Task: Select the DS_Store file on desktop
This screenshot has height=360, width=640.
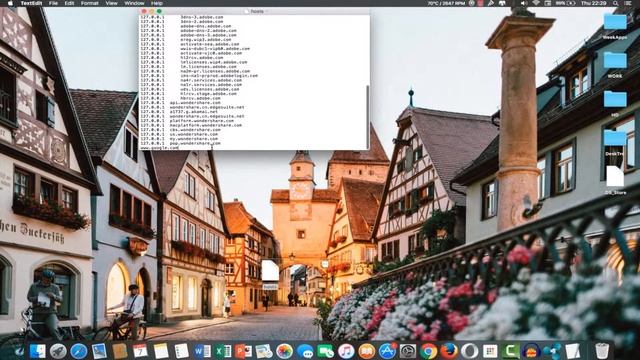Action: 615,179
